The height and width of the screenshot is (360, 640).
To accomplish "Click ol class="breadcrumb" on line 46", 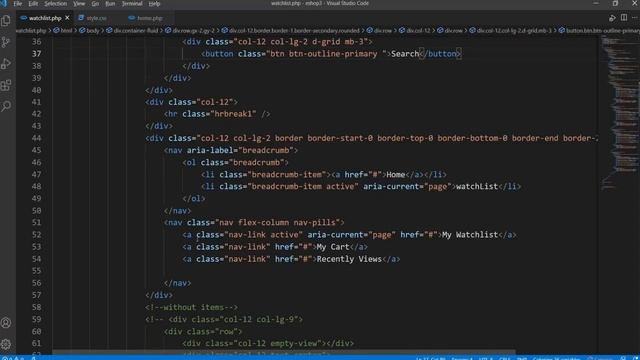I will click(x=236, y=162).
